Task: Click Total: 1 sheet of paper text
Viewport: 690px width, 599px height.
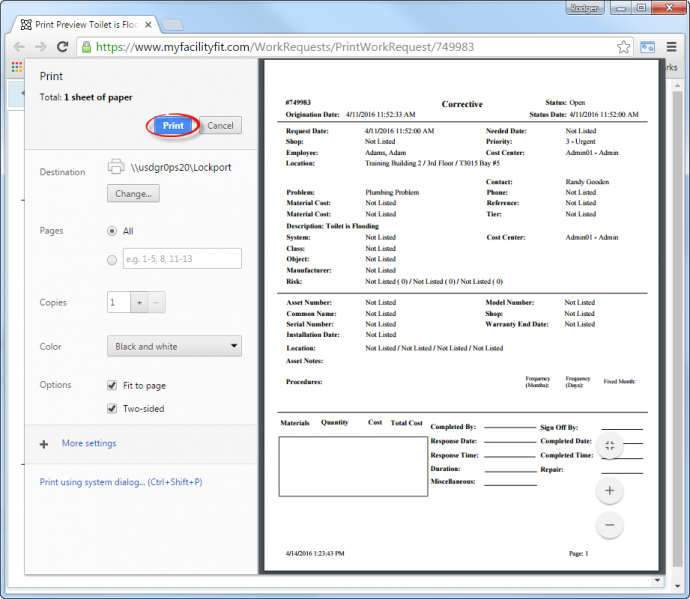Action: click(86, 97)
